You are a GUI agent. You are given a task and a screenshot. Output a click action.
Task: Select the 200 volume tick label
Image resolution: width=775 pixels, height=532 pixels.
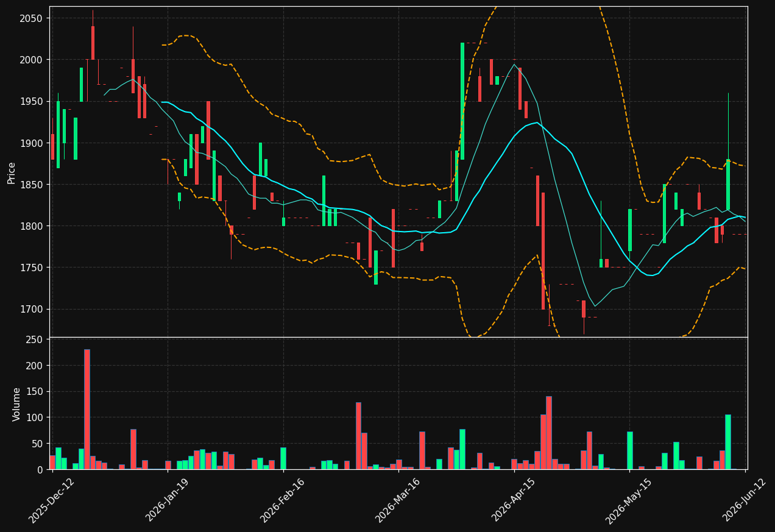click(34, 366)
